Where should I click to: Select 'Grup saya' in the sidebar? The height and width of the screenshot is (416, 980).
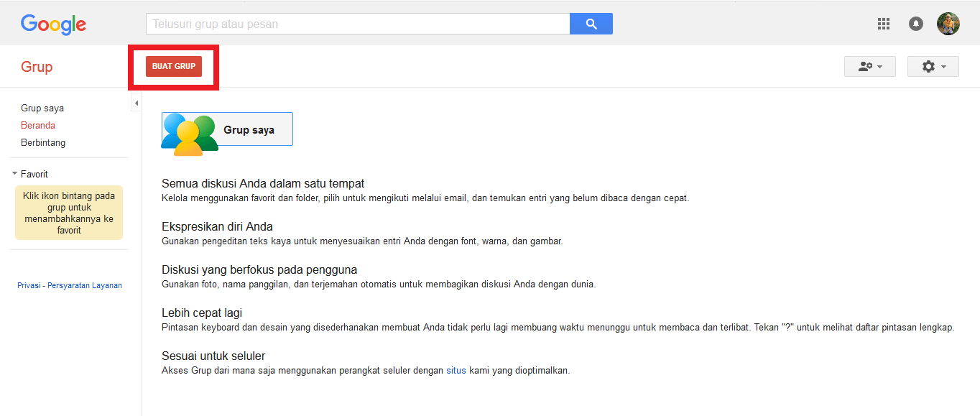coord(42,108)
